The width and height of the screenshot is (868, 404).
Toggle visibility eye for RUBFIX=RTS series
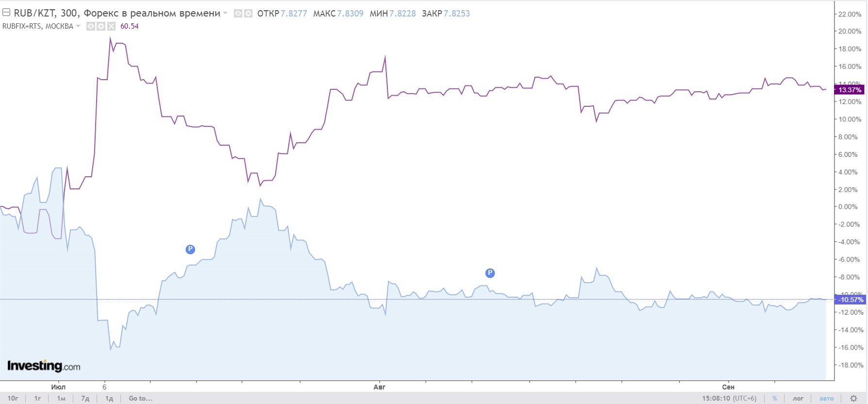click(x=90, y=26)
